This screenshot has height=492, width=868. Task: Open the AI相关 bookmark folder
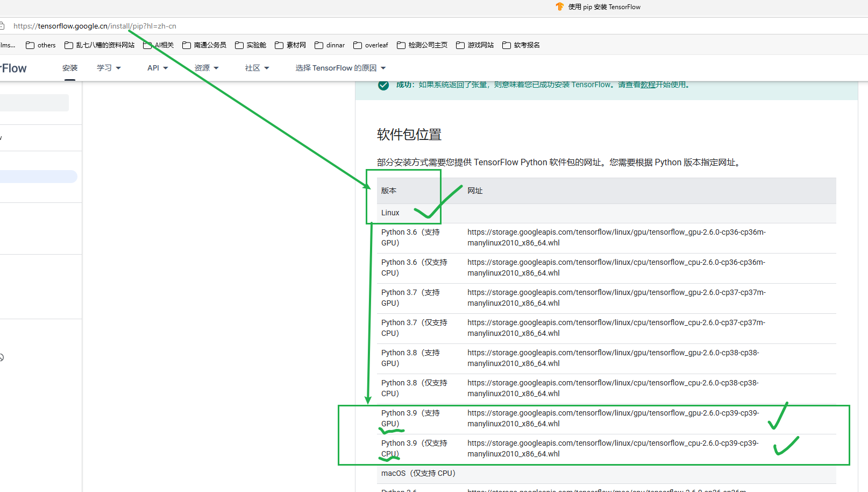[x=159, y=45]
